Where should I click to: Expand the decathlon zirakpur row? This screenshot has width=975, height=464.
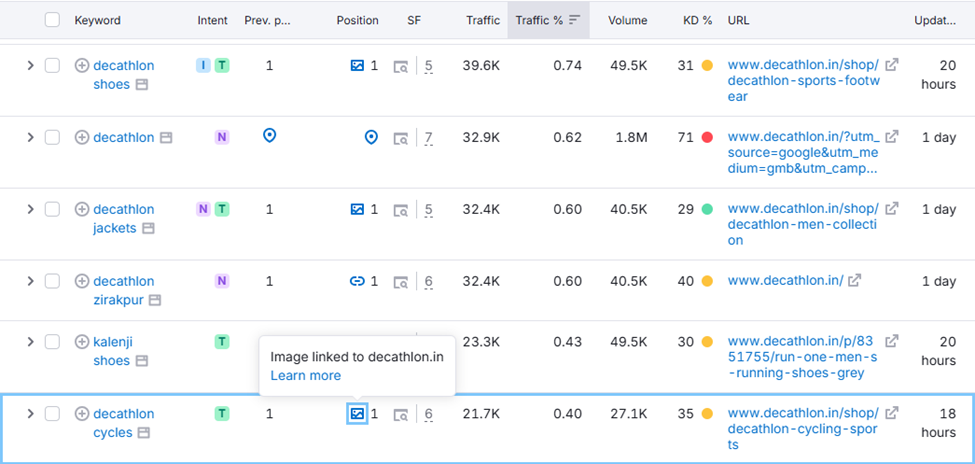[x=30, y=281]
